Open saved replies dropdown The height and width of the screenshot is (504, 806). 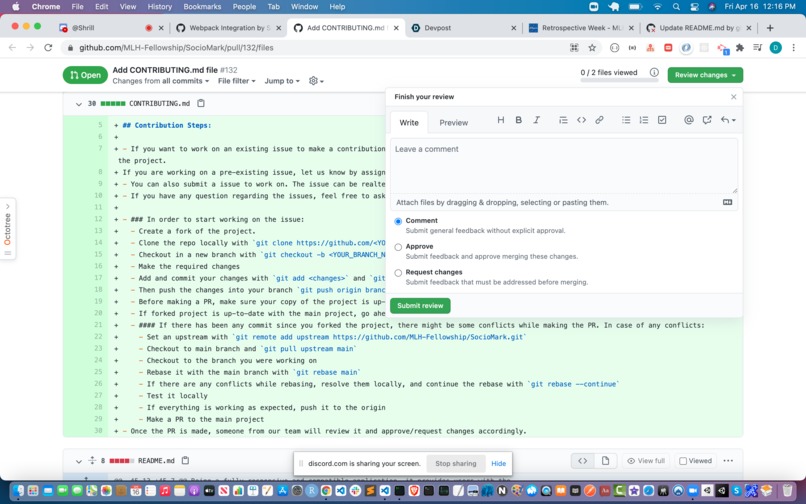click(x=728, y=120)
